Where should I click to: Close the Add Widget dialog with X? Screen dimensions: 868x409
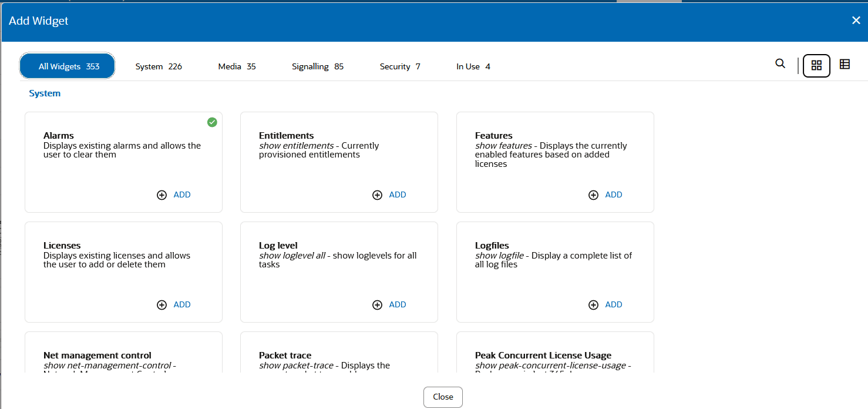coord(856,21)
